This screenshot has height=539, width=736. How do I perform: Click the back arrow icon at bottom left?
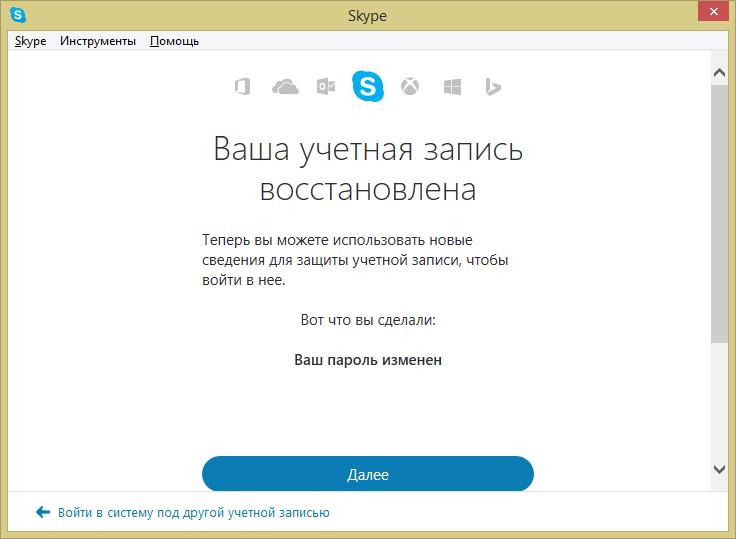pyautogui.click(x=42, y=512)
